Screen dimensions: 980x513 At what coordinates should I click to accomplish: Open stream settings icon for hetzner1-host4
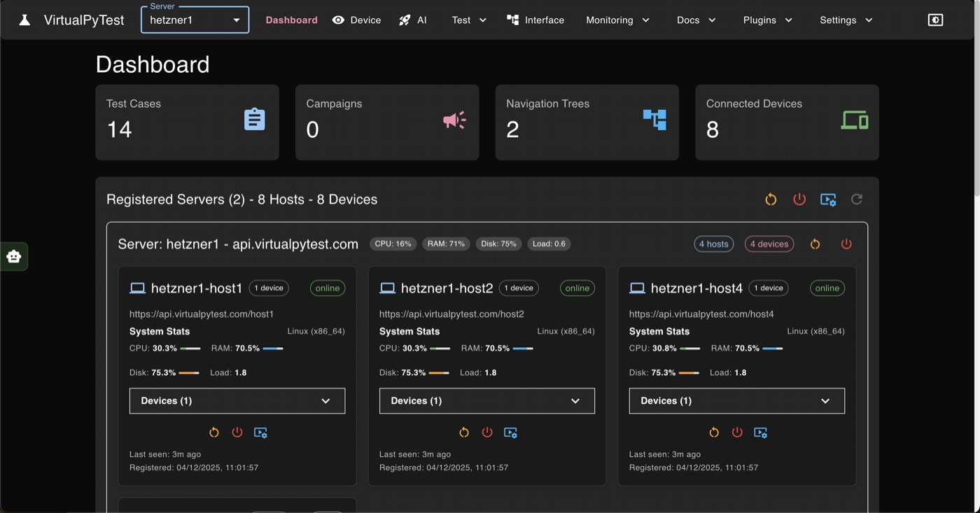[760, 433]
